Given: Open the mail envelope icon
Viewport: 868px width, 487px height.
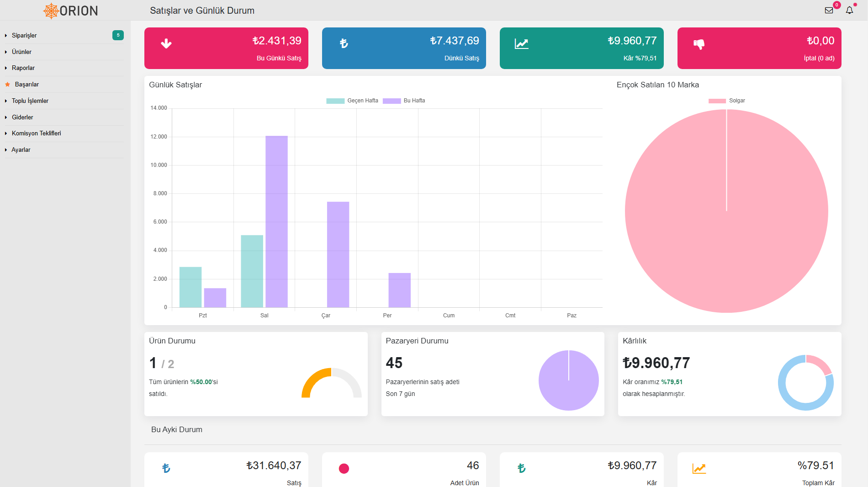Looking at the screenshot, I should coord(829,10).
